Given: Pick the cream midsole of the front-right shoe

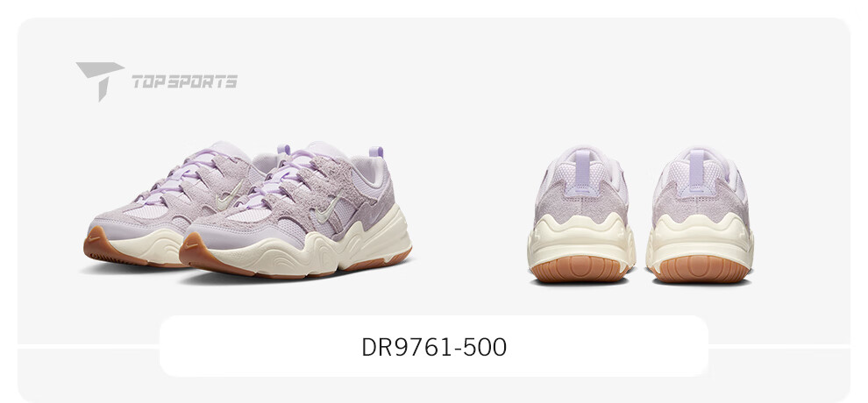Looking at the screenshot, I should click(x=310, y=248).
